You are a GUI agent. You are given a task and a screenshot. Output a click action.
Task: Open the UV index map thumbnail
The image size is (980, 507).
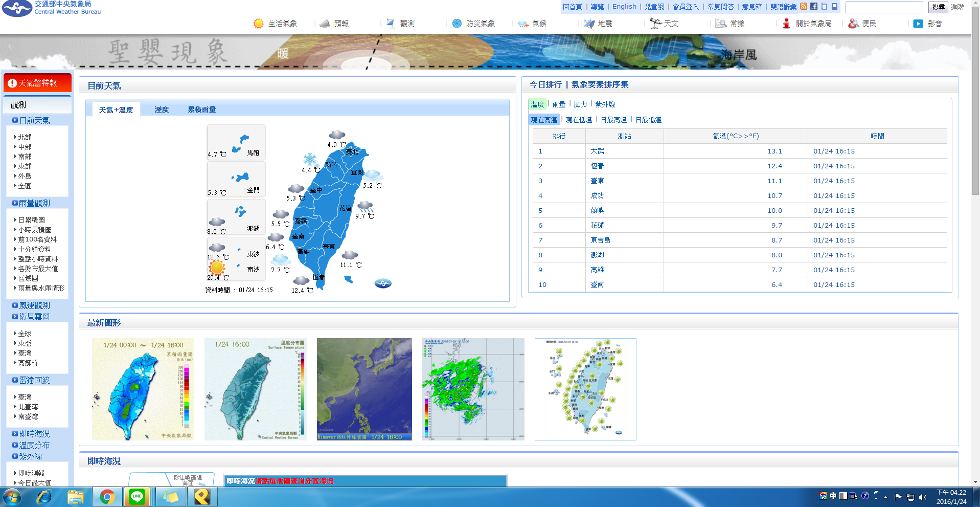(585, 389)
